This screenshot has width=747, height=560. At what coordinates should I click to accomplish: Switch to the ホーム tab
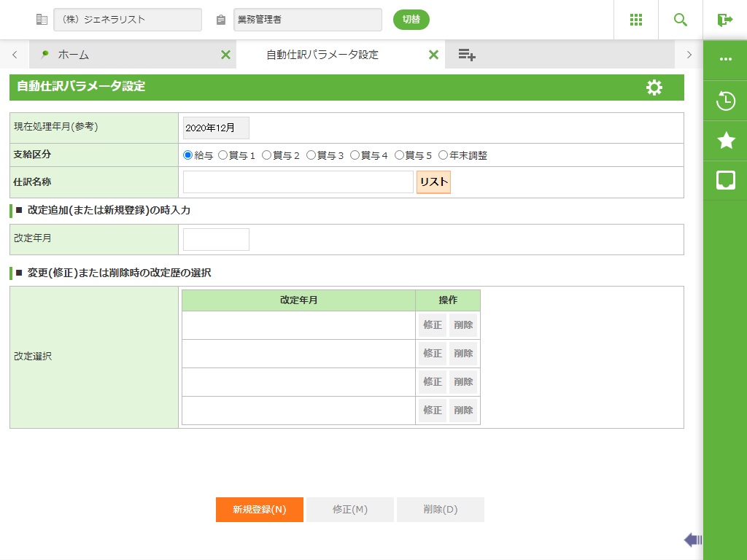pyautogui.click(x=73, y=55)
